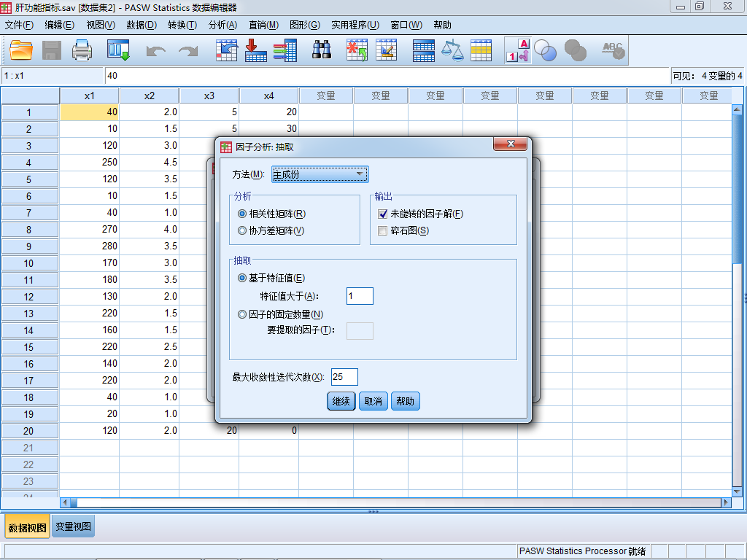Click the 取消 button
This screenshot has width=747, height=560.
(x=373, y=401)
